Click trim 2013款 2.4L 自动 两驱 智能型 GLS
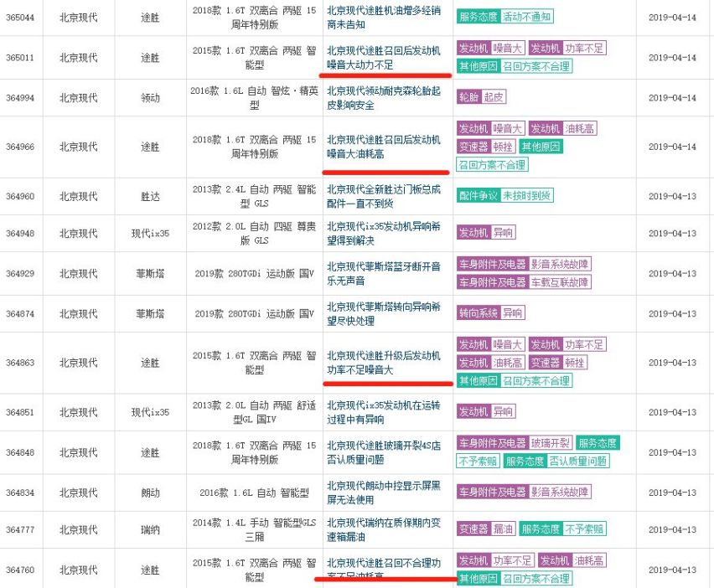Image resolution: width=714 pixels, height=588 pixels. 254,196
